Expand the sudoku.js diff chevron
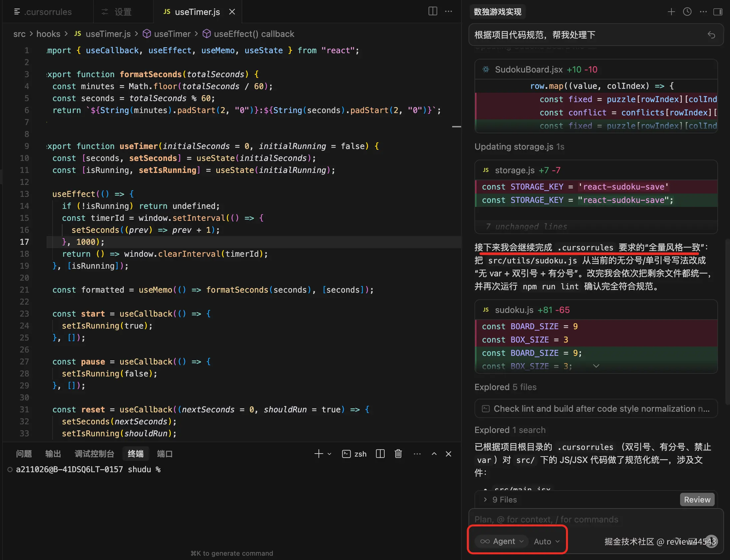The height and width of the screenshot is (560, 730). 596,366
